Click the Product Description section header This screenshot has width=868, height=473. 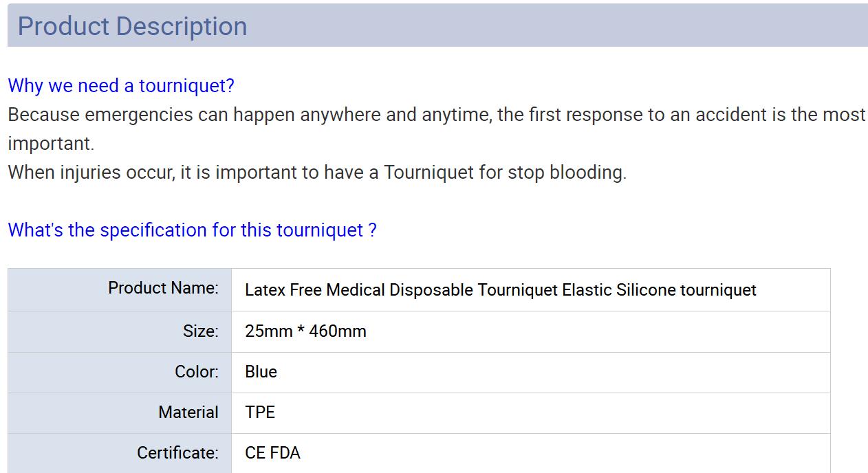[132, 26]
